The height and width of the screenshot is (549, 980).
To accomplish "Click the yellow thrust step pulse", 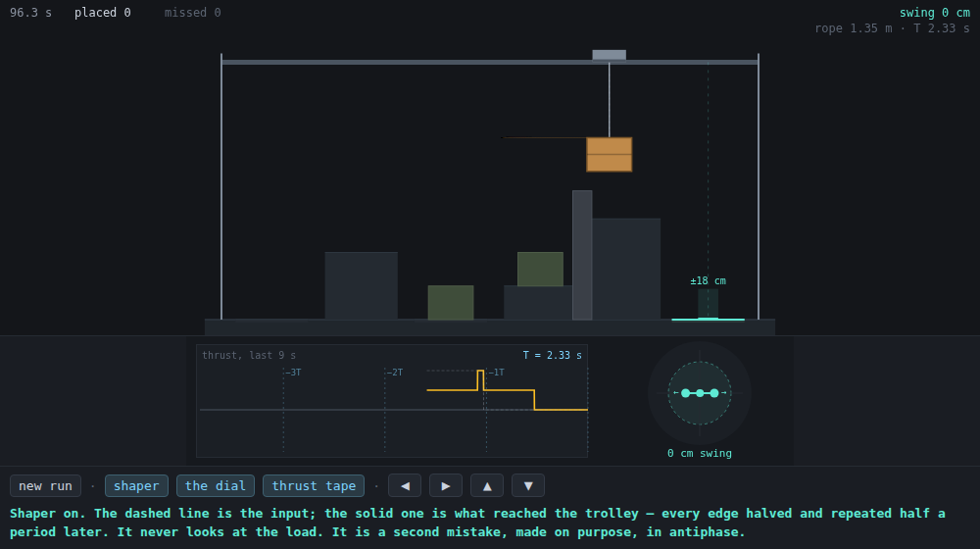I will pos(480,380).
